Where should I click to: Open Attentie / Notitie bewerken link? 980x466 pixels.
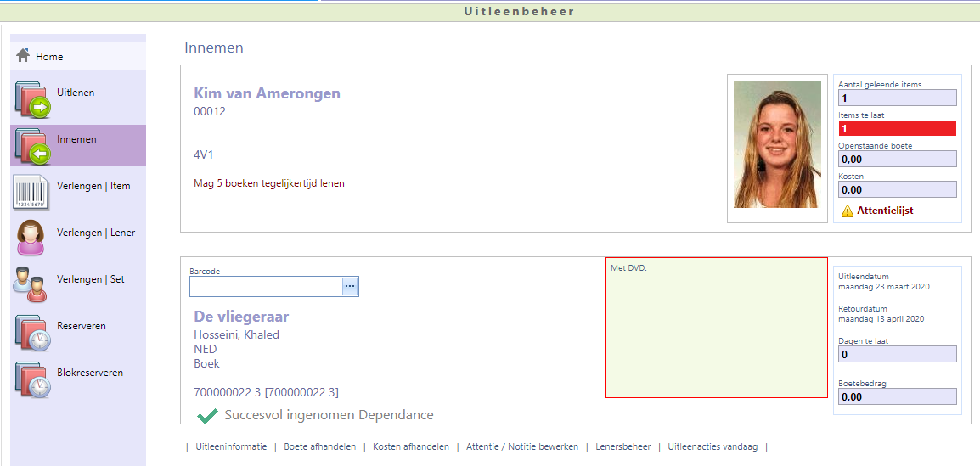tap(522, 446)
